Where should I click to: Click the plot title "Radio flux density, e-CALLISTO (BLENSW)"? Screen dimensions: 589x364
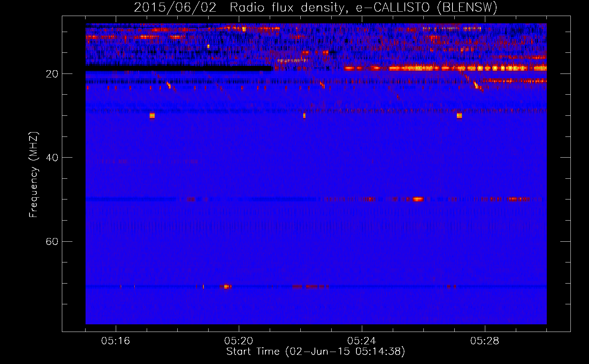363,7
